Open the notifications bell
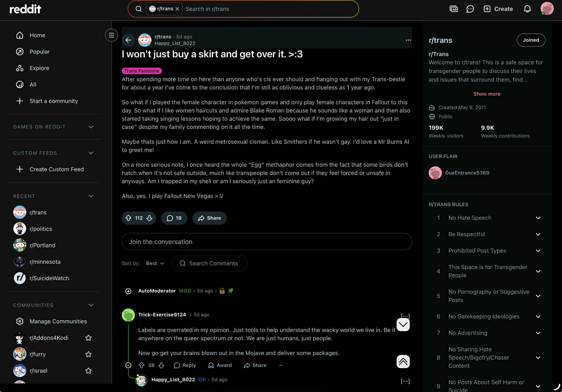 pyautogui.click(x=527, y=9)
